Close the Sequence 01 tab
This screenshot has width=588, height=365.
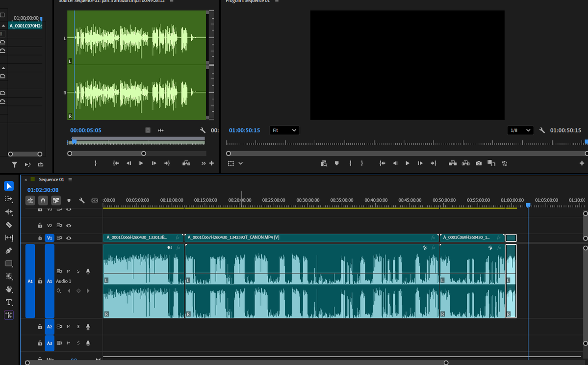pyautogui.click(x=26, y=180)
